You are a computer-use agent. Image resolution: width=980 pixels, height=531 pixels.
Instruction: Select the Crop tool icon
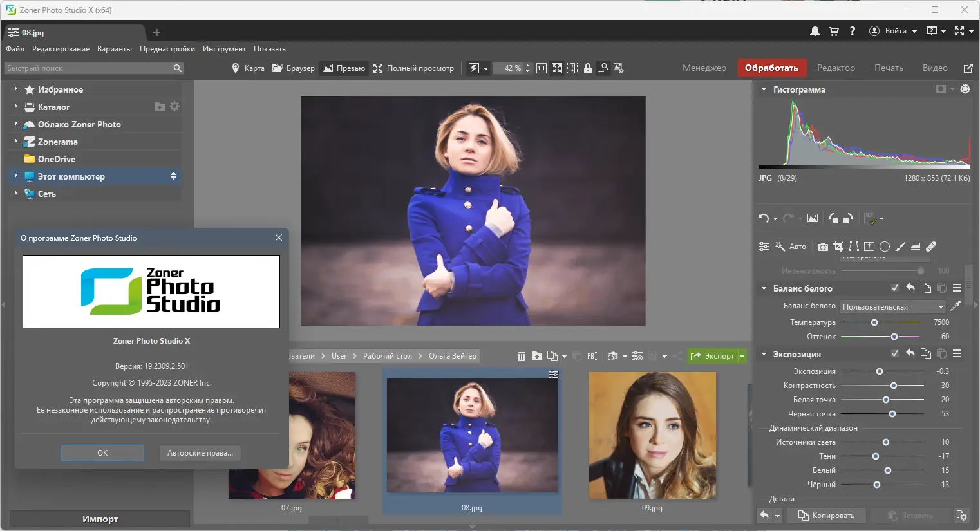coord(838,247)
